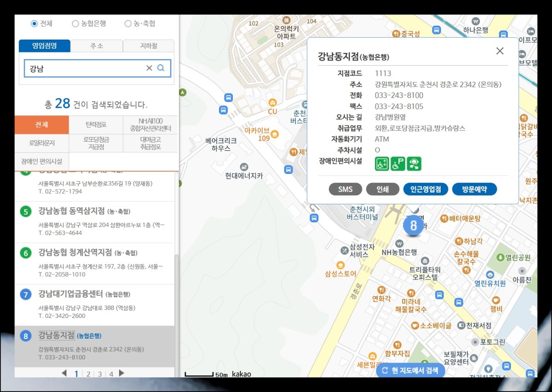
Task: Select the 농협은행 radio option
Action: click(x=75, y=23)
